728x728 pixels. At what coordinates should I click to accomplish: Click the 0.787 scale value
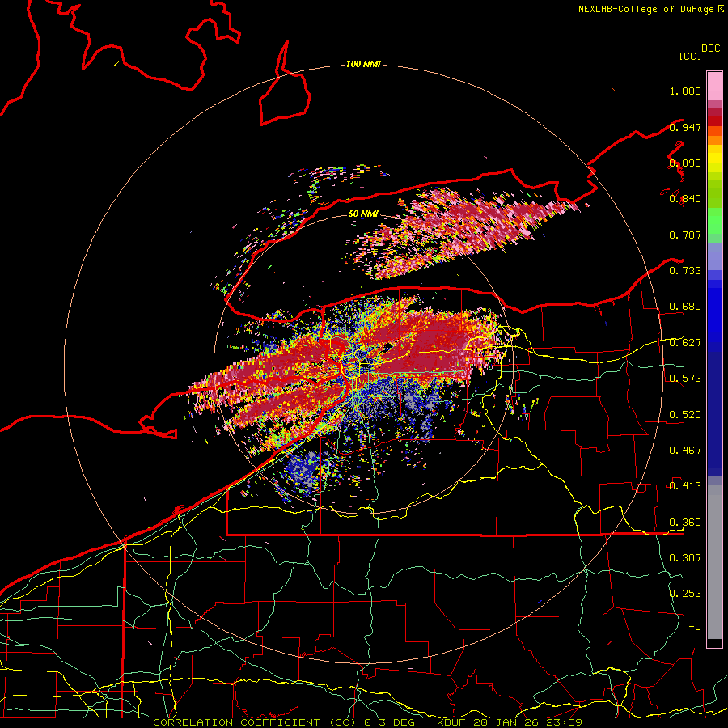point(685,235)
